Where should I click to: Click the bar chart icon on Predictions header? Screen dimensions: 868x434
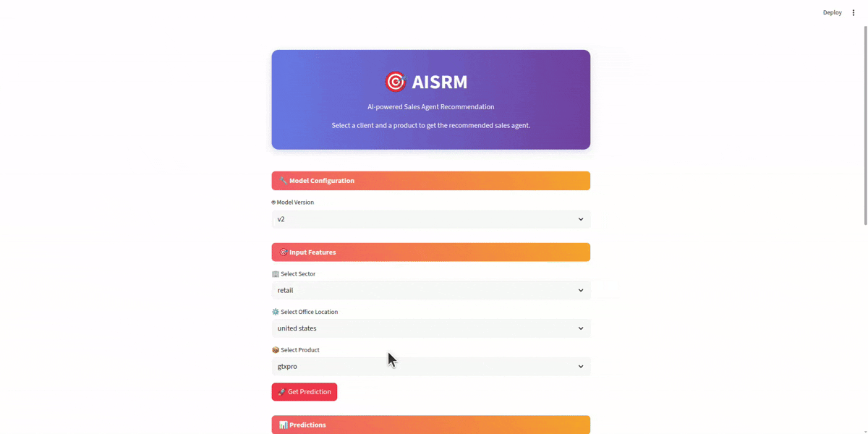[x=282, y=425]
